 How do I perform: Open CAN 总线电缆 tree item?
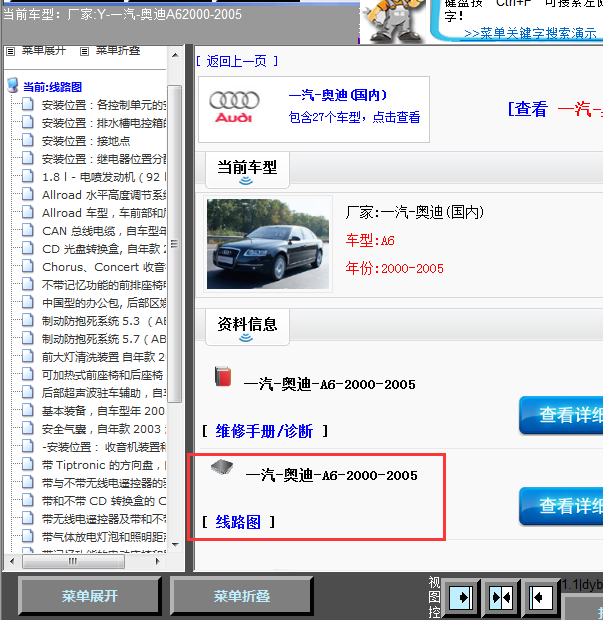pos(104,231)
